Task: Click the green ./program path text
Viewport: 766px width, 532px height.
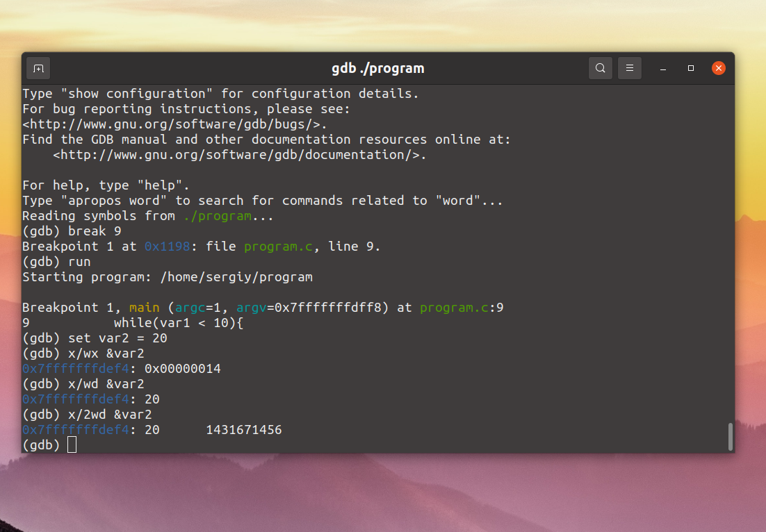Action: click(x=218, y=216)
